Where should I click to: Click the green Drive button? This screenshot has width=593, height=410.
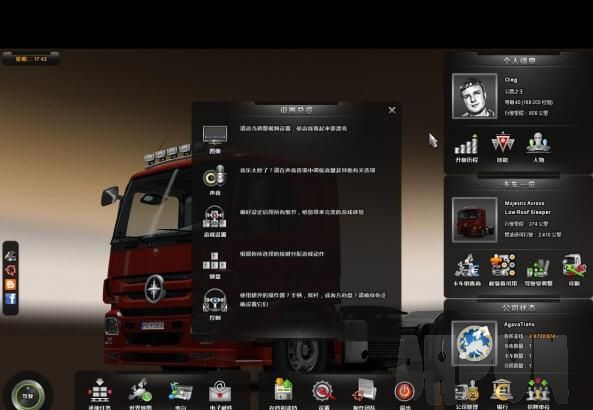(28, 395)
